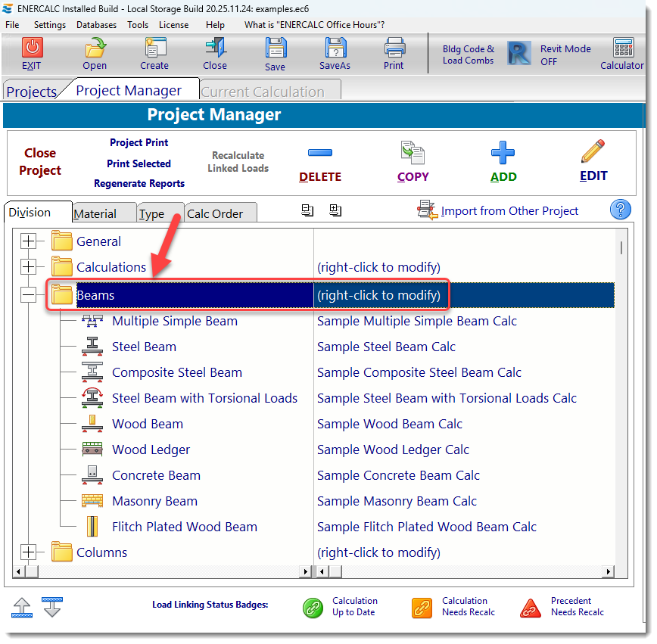Click the move-down arrow icon at bottom left

tap(52, 607)
